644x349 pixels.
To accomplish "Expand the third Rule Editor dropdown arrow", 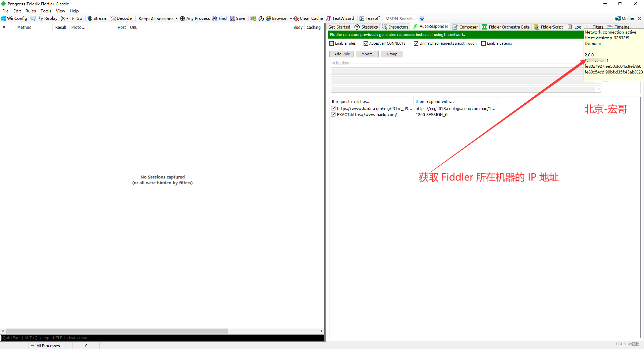I will pyautogui.click(x=598, y=89).
